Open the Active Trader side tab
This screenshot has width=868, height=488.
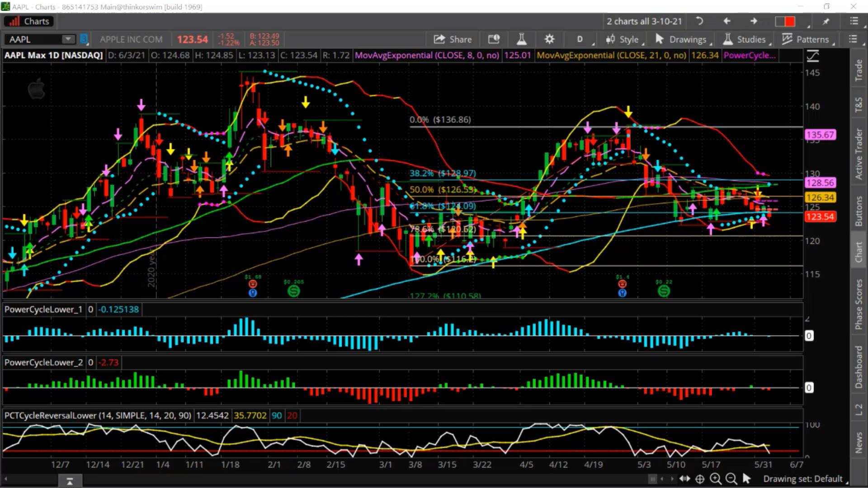(x=858, y=154)
